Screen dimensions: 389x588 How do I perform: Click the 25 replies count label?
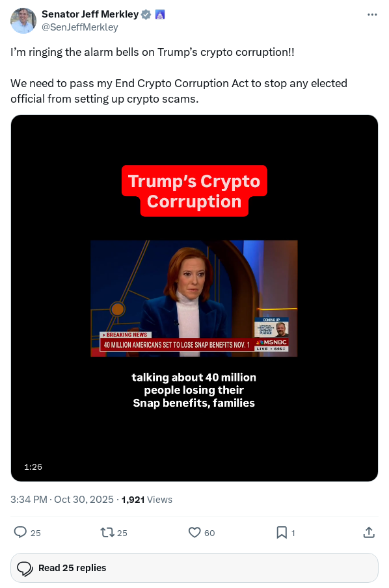[34, 532]
